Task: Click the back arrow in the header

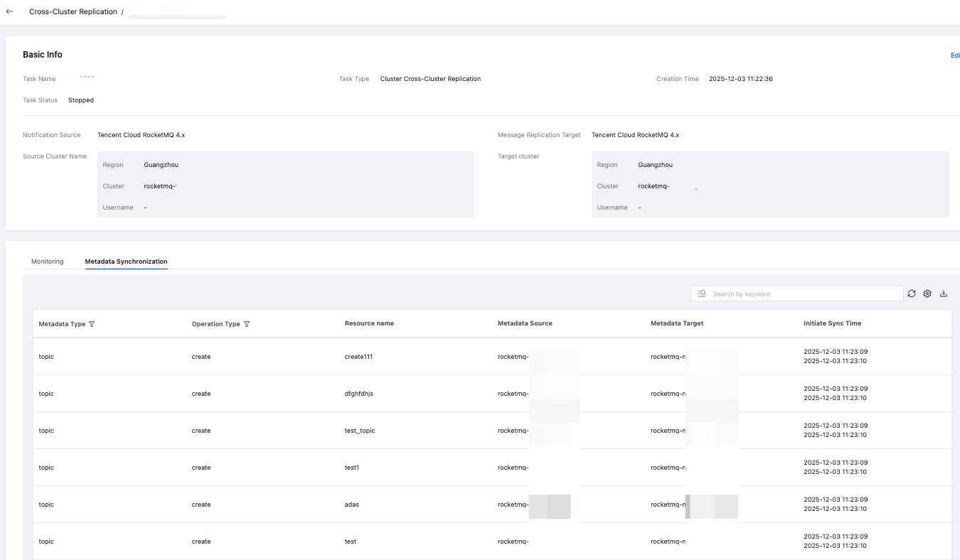Action: tap(9, 12)
